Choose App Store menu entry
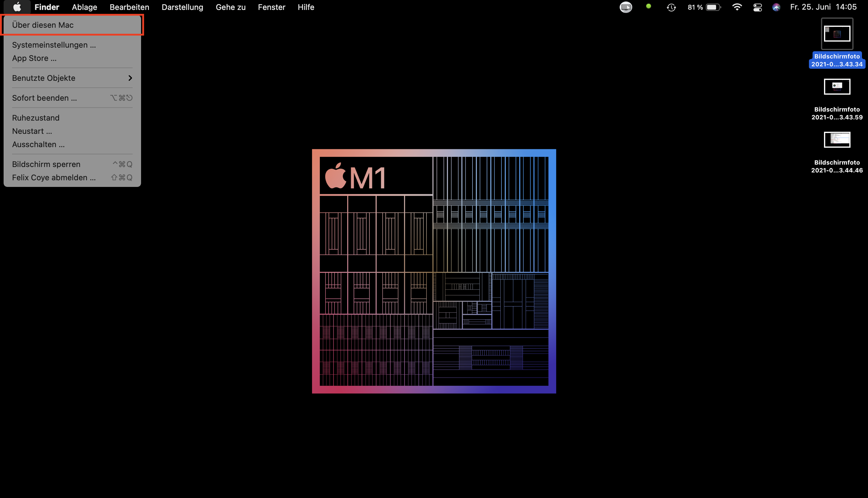Image resolution: width=868 pixels, height=498 pixels. pos(34,58)
